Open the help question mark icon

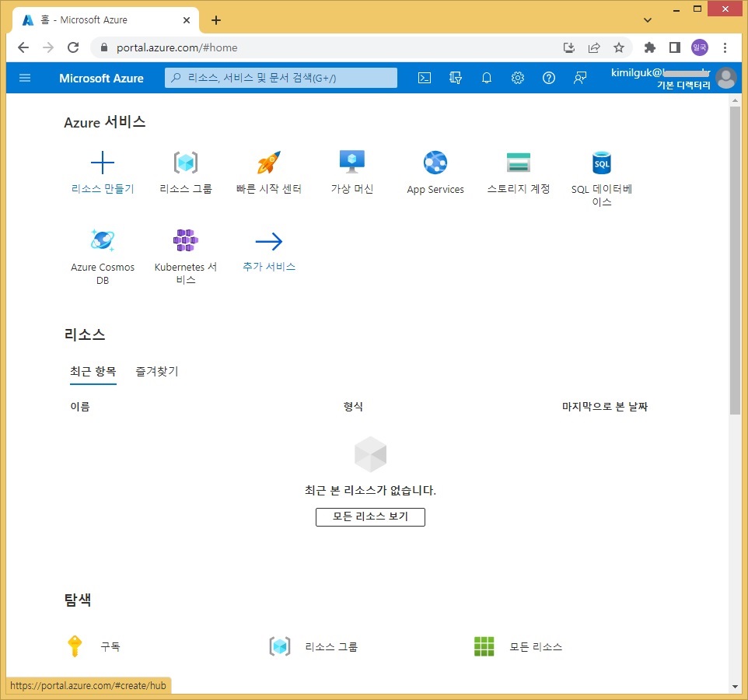coord(549,78)
